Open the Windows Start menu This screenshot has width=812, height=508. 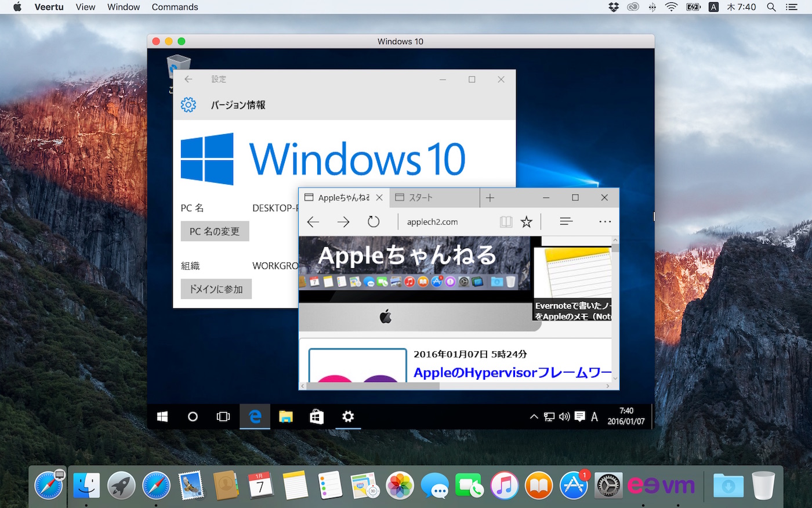(162, 417)
